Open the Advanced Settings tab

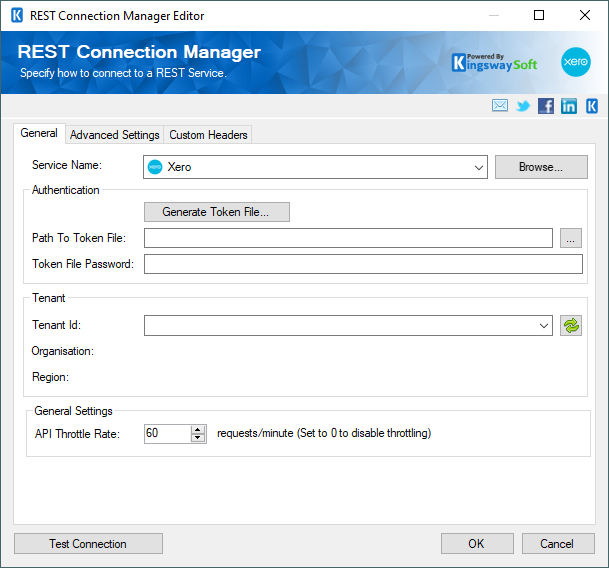115,135
